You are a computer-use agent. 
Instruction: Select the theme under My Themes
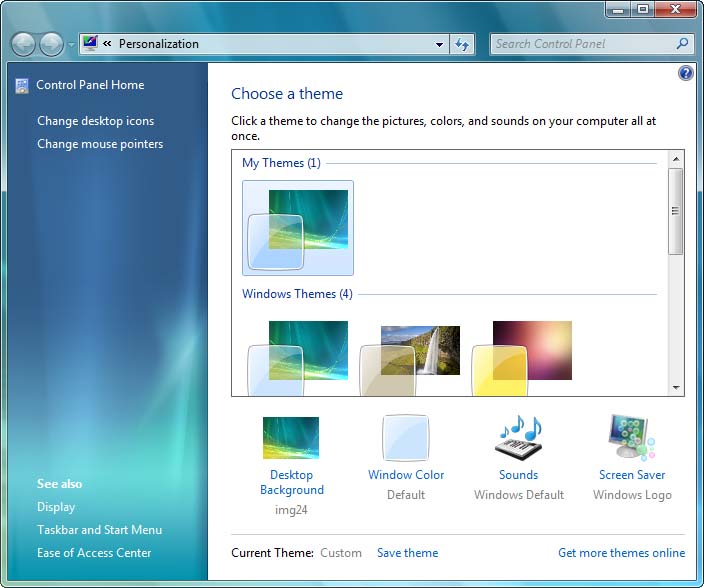coord(298,228)
